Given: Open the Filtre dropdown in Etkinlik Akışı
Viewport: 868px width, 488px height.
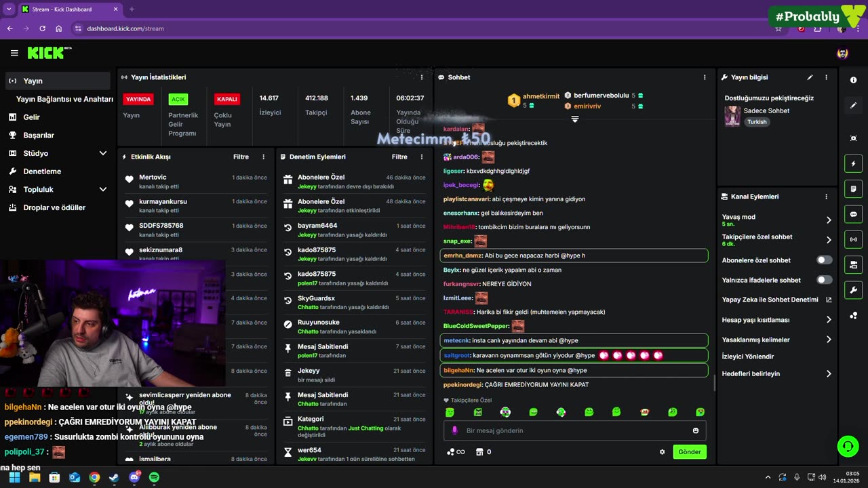Looking at the screenshot, I should click(x=241, y=157).
